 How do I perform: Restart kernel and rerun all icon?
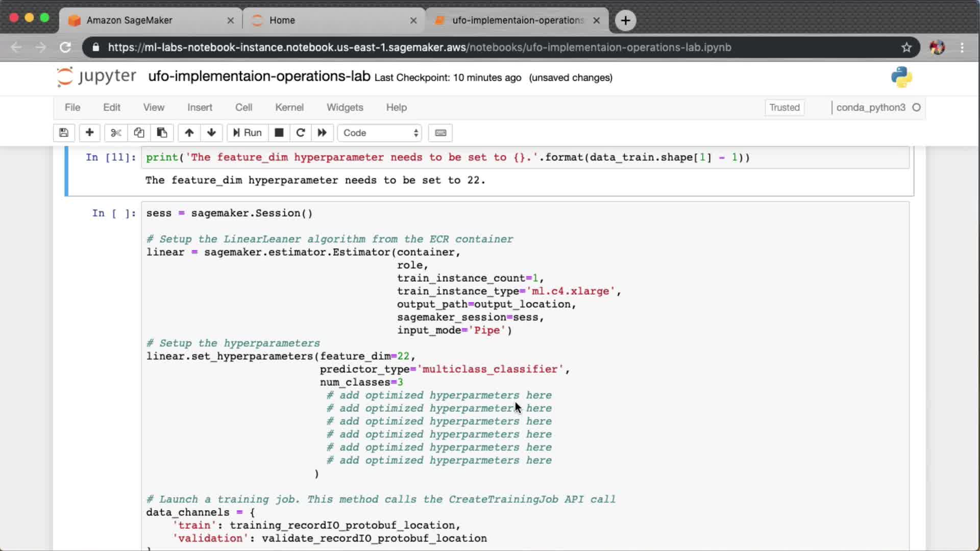(x=322, y=133)
